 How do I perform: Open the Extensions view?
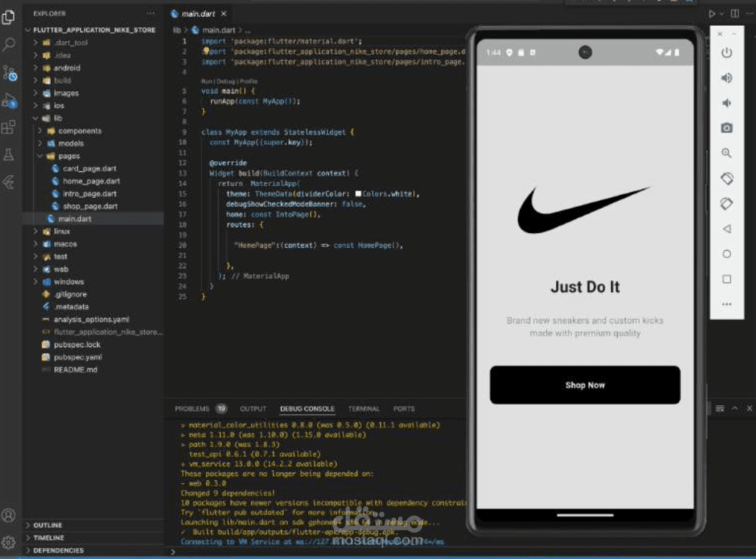click(8, 127)
